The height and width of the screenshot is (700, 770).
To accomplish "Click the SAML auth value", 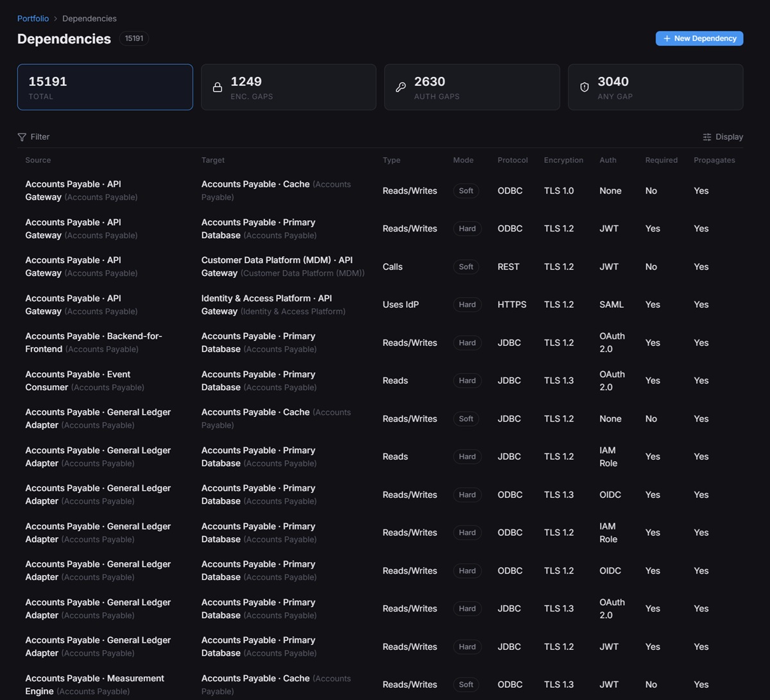I will [612, 305].
